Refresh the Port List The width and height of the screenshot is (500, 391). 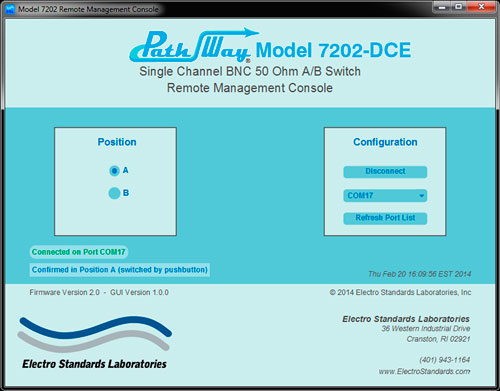point(385,218)
